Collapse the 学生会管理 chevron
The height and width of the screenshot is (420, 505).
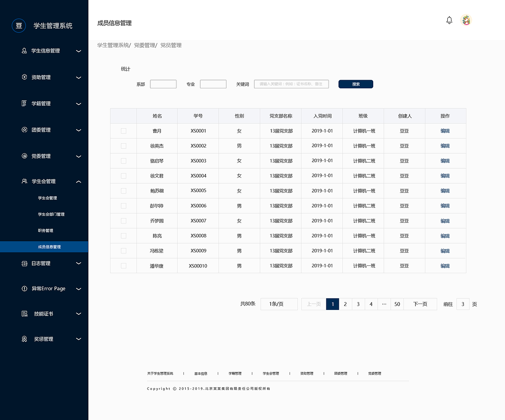pos(79,182)
